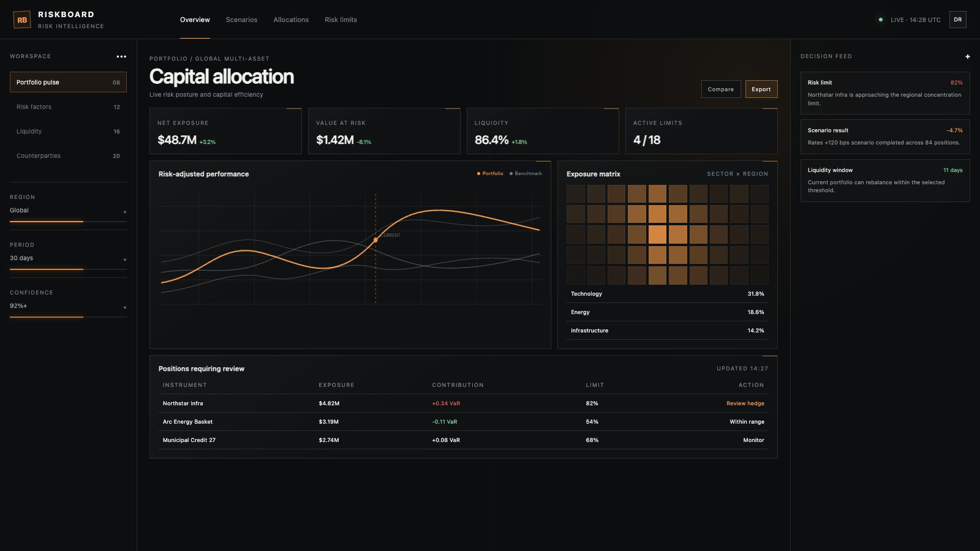Open Liquidity in the workspace list
Screen dimensions: 980x551
pyautogui.click(x=68, y=131)
